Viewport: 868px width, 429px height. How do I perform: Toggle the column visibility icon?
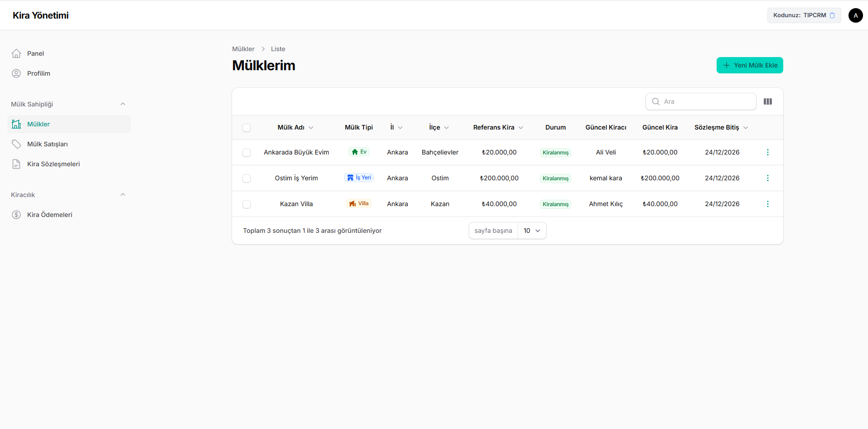[x=768, y=101]
